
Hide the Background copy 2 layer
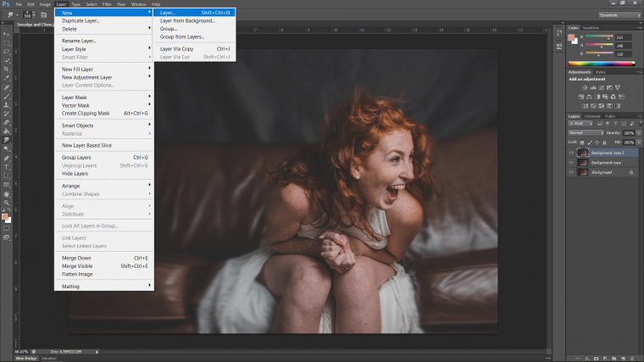coord(571,153)
